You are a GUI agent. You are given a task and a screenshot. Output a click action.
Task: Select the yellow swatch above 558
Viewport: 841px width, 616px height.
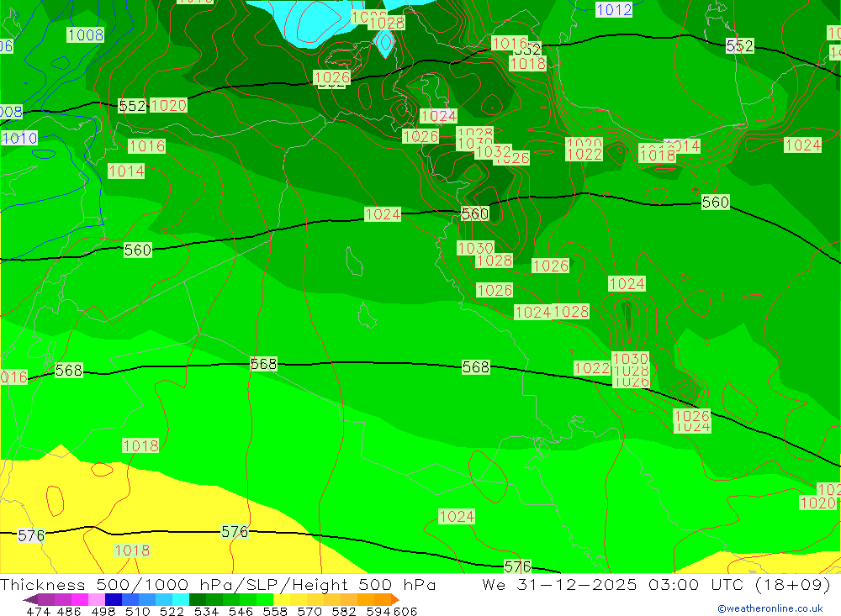(282, 599)
